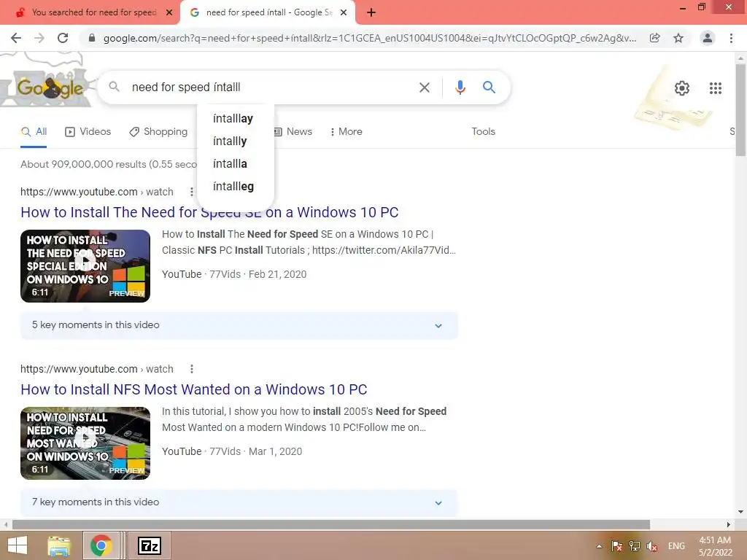Viewport: 747px width, 560px height.
Task: Open three-dot options for first YouTube result
Action: point(192,192)
